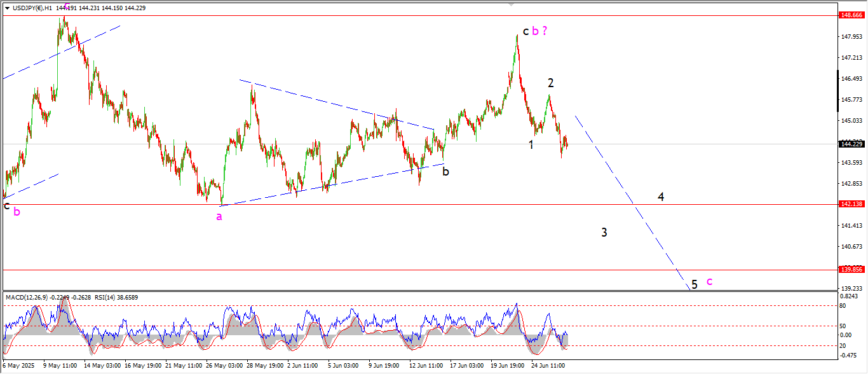The height and width of the screenshot is (374, 868).
Task: Select the 142.138 horizontal line price tag
Action: click(x=851, y=204)
